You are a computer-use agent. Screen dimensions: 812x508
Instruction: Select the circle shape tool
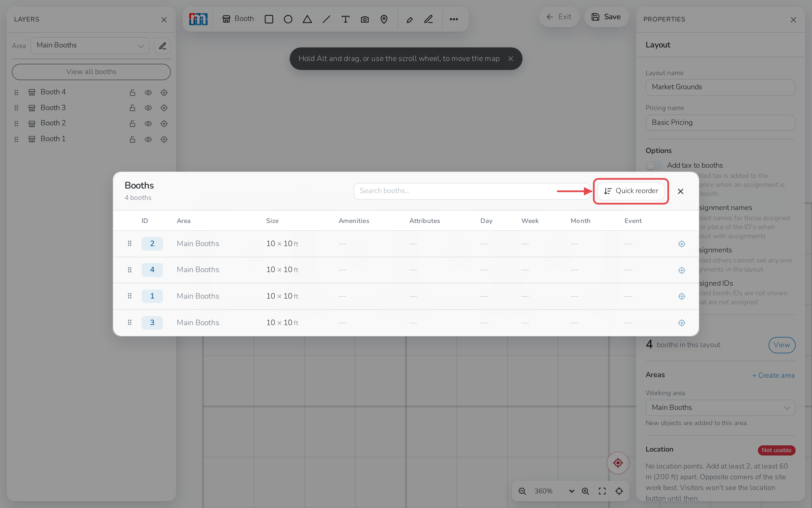coord(288,19)
